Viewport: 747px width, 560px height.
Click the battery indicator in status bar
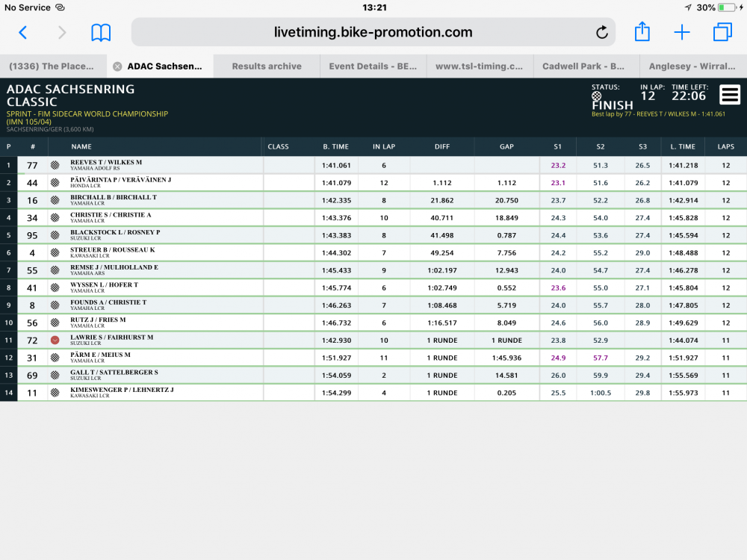tap(728, 7)
